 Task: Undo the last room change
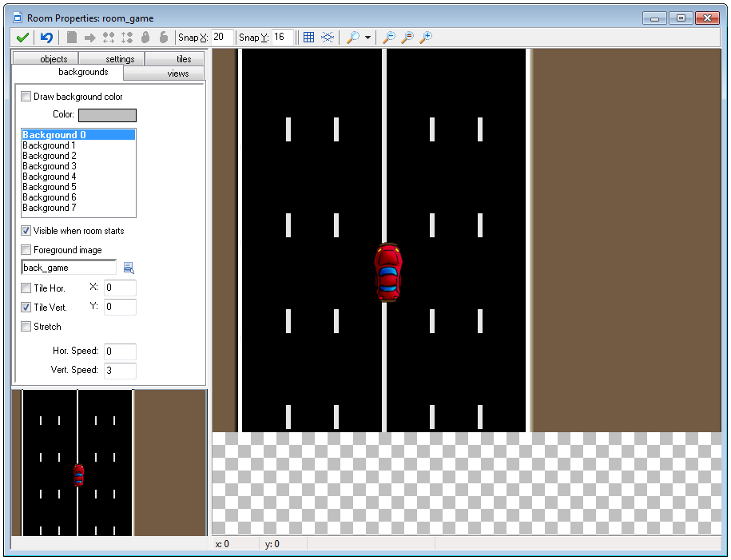46,38
